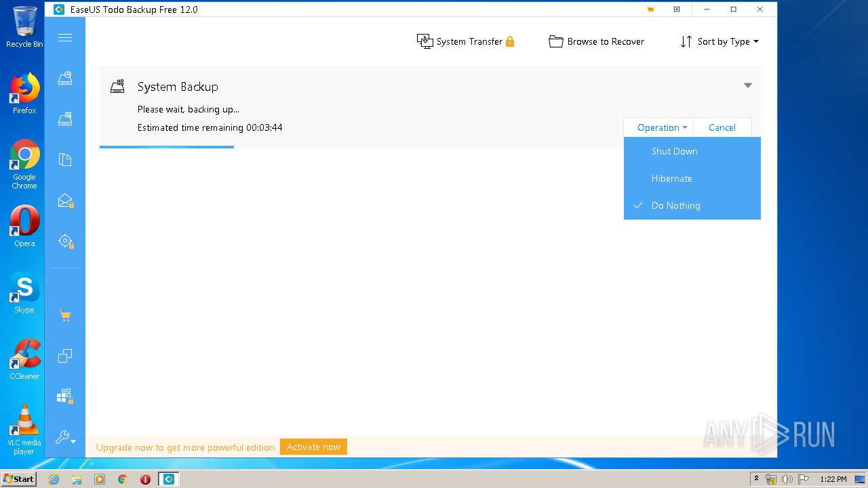Screen dimensions: 868x488
Task: Open the locked System Clone sidebar icon
Action: click(65, 396)
